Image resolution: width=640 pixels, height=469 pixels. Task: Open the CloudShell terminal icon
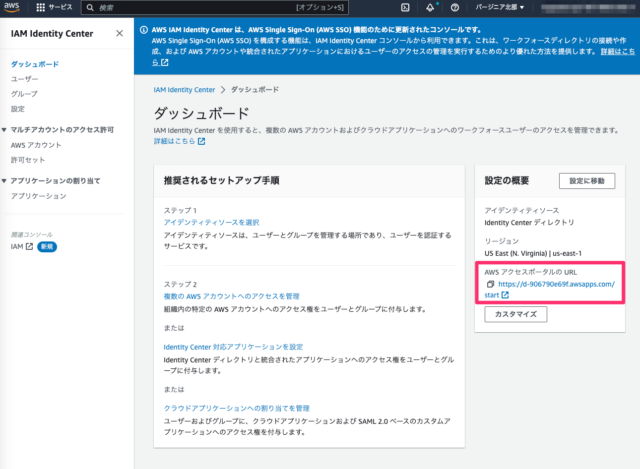pos(405,7)
